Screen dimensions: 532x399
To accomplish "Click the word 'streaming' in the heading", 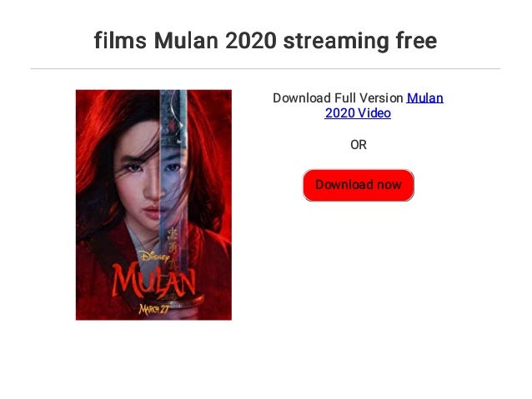I will click(x=336, y=42).
